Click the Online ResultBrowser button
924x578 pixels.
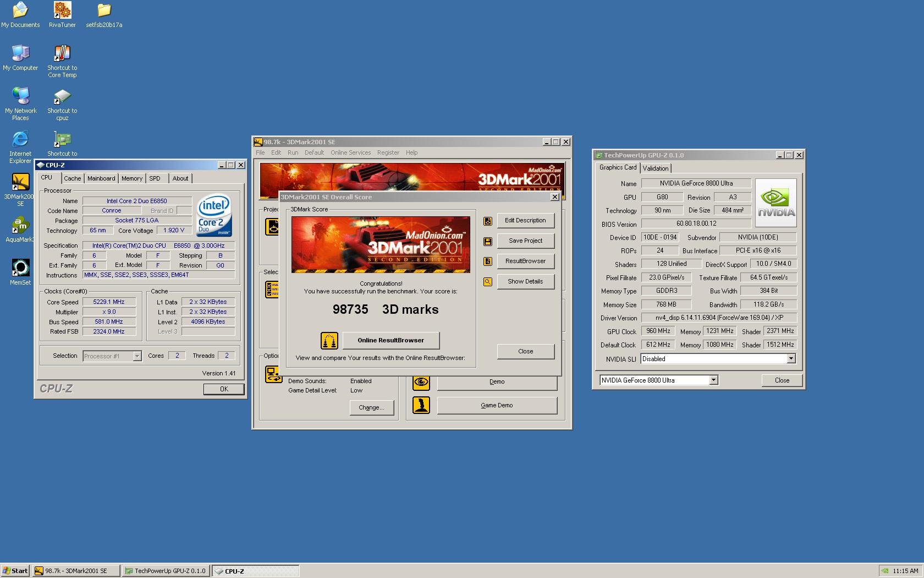point(391,340)
